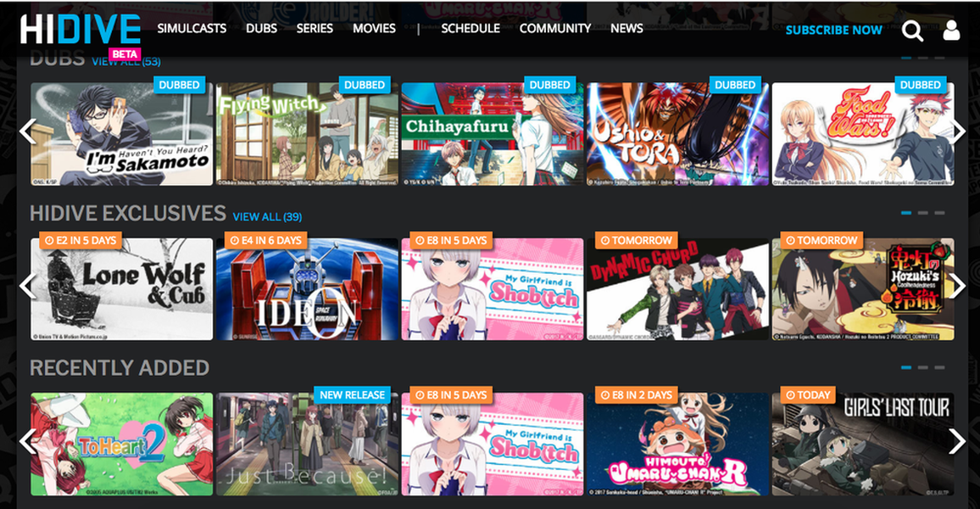Viewport: 980px width, 509px height.
Task: Go back in Recently Added carousel
Action: 27,441
